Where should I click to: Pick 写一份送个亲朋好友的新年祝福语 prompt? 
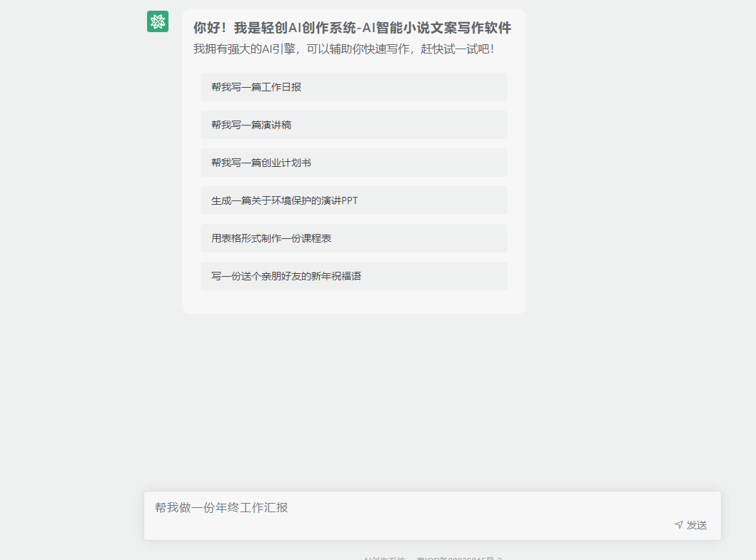pyautogui.click(x=354, y=276)
